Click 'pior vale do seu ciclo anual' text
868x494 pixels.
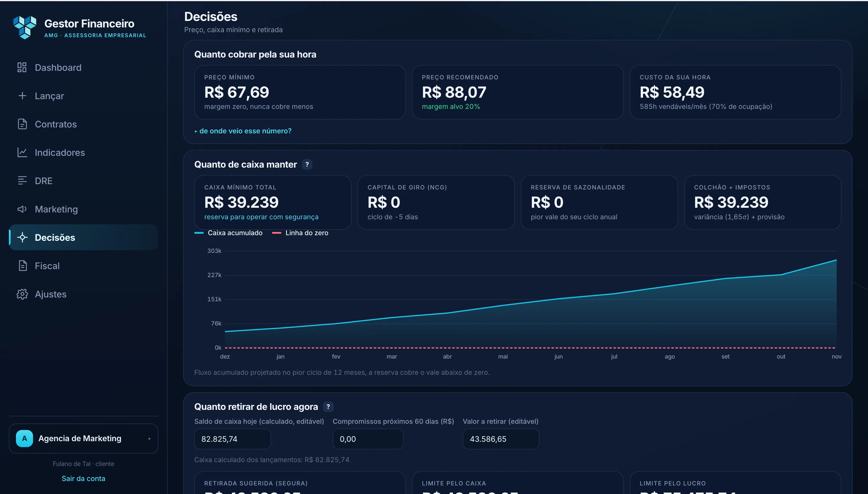(x=574, y=217)
